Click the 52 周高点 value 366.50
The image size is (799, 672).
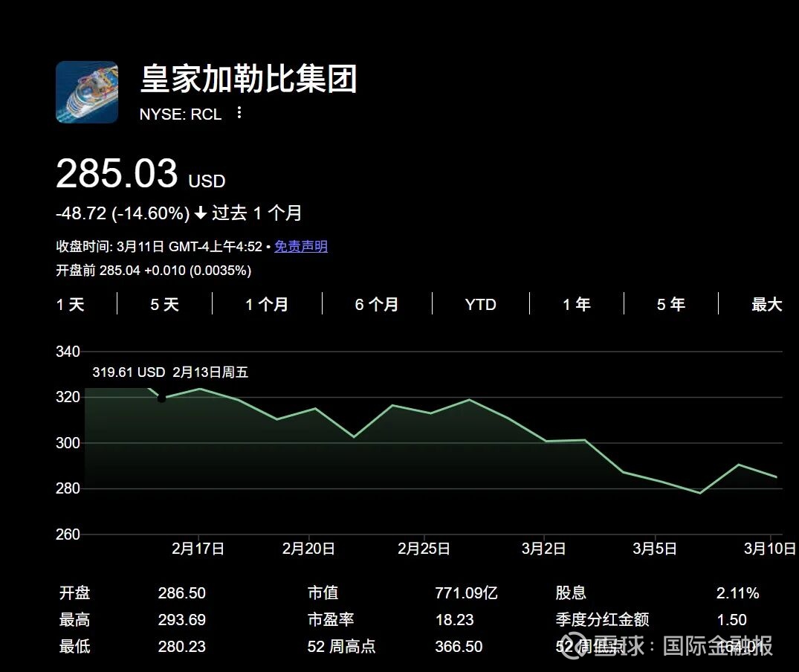459,647
